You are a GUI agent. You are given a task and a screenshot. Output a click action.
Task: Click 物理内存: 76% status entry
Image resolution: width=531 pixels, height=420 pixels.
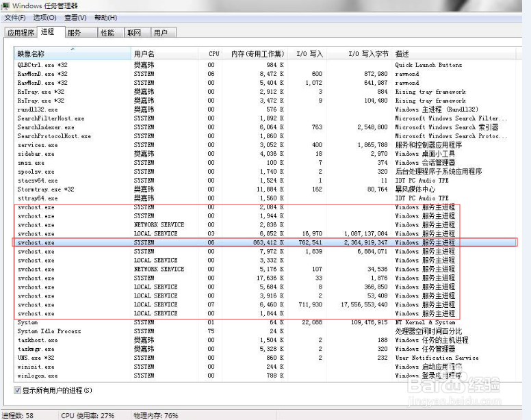coord(156,415)
